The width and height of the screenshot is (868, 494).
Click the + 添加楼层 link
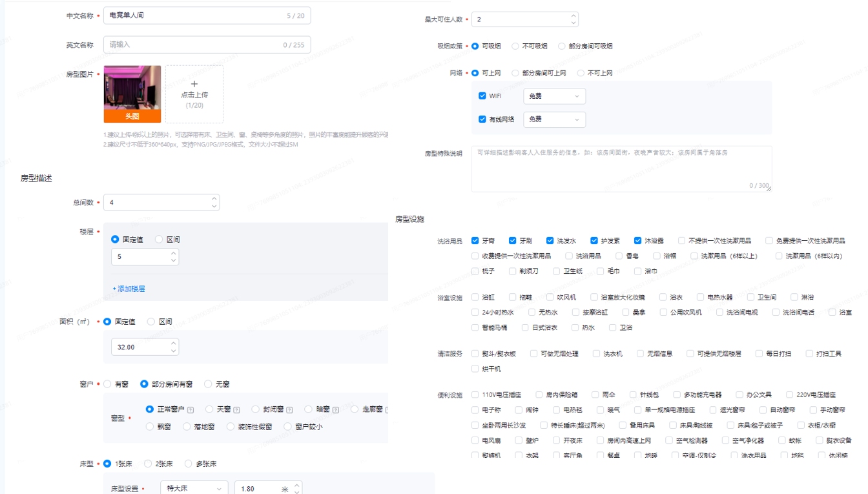[x=129, y=289]
